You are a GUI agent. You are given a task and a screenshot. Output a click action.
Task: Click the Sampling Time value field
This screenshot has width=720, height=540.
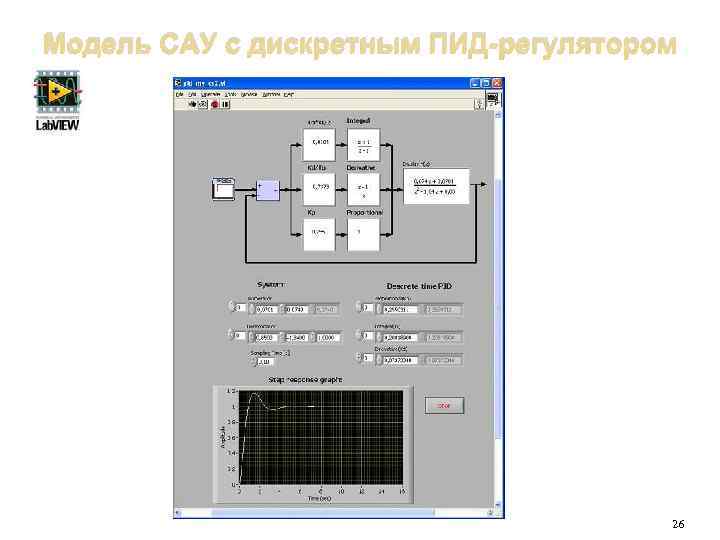click(x=265, y=362)
